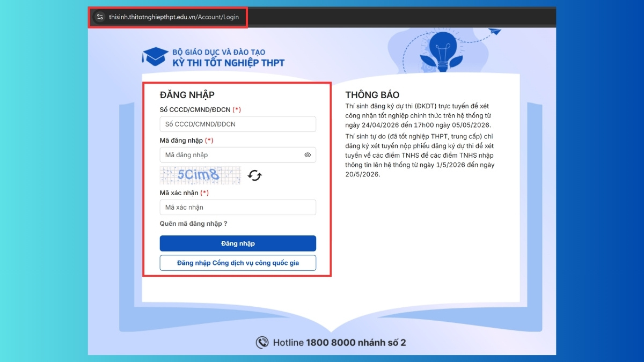Image resolution: width=644 pixels, height=362 pixels.
Task: Click the BỘ GIÁO DỤC VÀ ĐÀO TẠO text
Action: pos(219,53)
